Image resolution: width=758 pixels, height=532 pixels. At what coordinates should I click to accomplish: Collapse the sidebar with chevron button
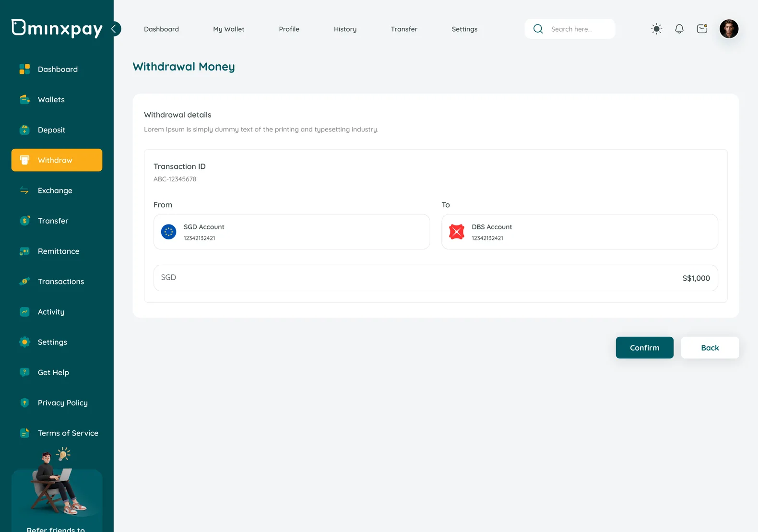pyautogui.click(x=115, y=29)
